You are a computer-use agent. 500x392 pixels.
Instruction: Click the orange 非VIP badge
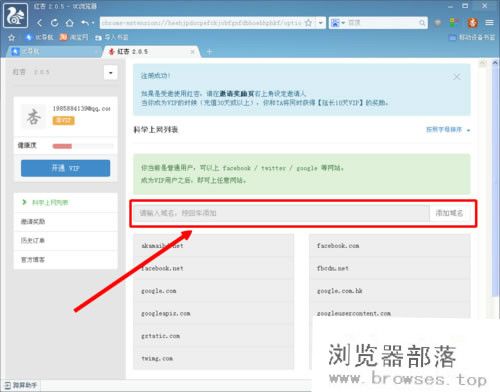(x=63, y=120)
